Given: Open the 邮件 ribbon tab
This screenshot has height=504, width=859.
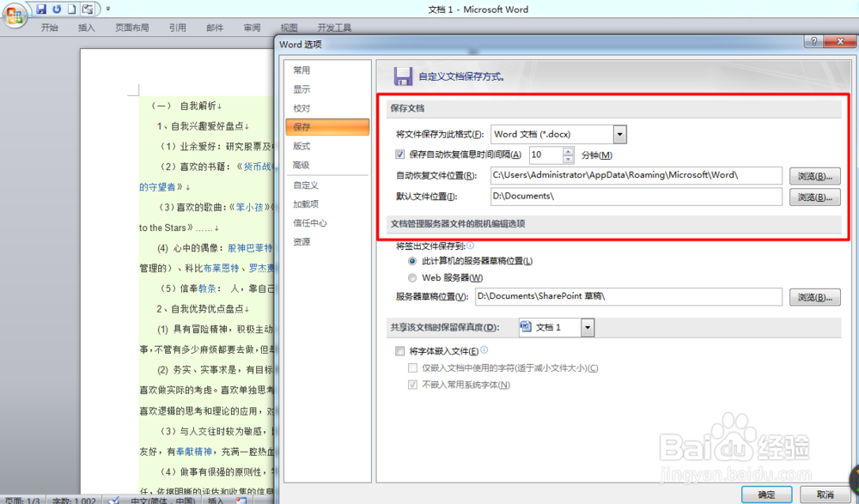Looking at the screenshot, I should 215,27.
